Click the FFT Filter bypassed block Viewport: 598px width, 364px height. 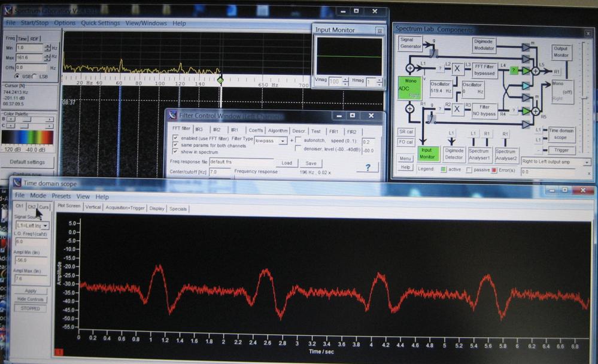pyautogui.click(x=484, y=70)
